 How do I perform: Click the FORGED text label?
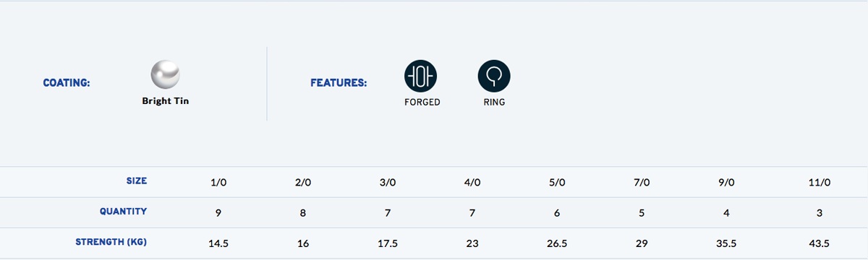coord(422,103)
